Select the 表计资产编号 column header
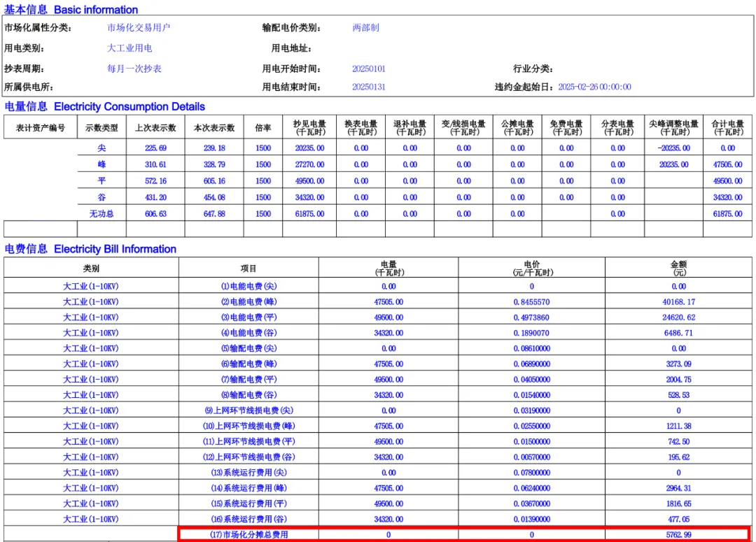Viewport: 756px width, 542px height. (41, 128)
